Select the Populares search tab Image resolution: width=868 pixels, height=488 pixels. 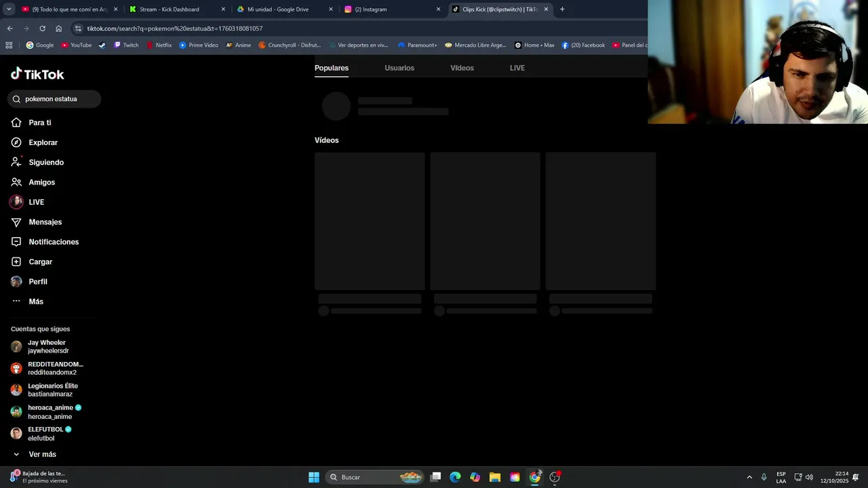pos(332,68)
